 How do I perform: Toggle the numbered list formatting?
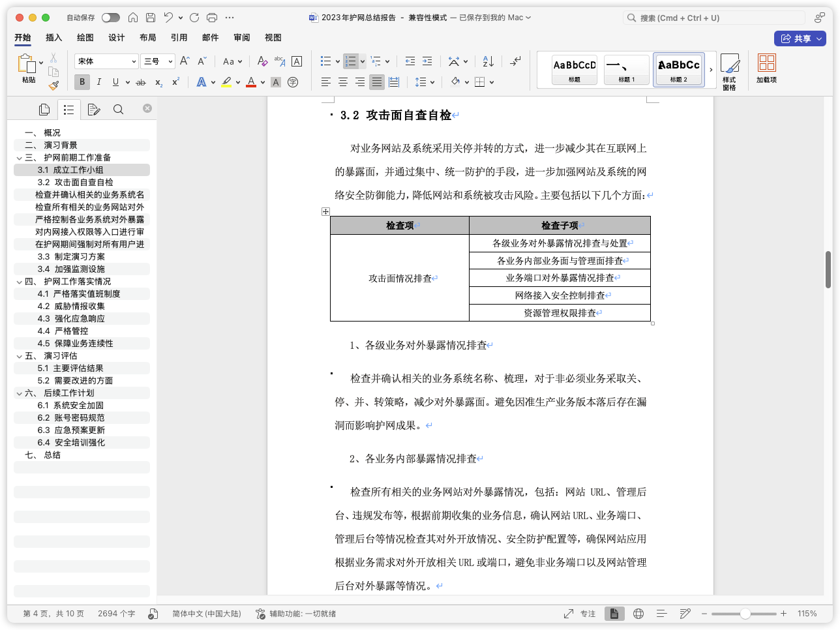(x=351, y=61)
